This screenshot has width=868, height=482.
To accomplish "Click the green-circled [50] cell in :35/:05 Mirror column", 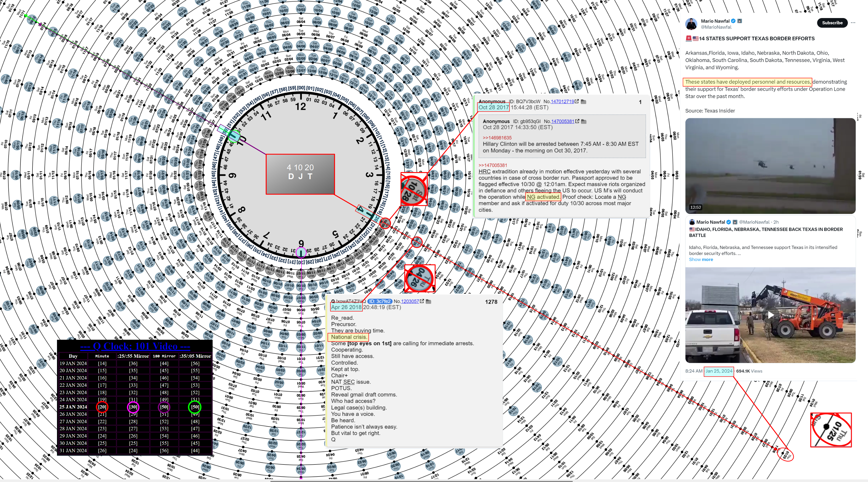I will click(x=195, y=407).
